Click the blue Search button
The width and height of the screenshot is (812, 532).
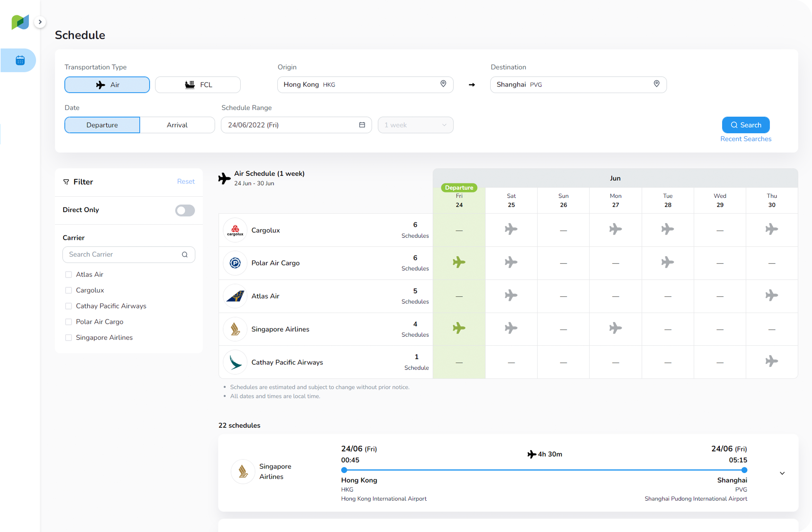(x=745, y=125)
